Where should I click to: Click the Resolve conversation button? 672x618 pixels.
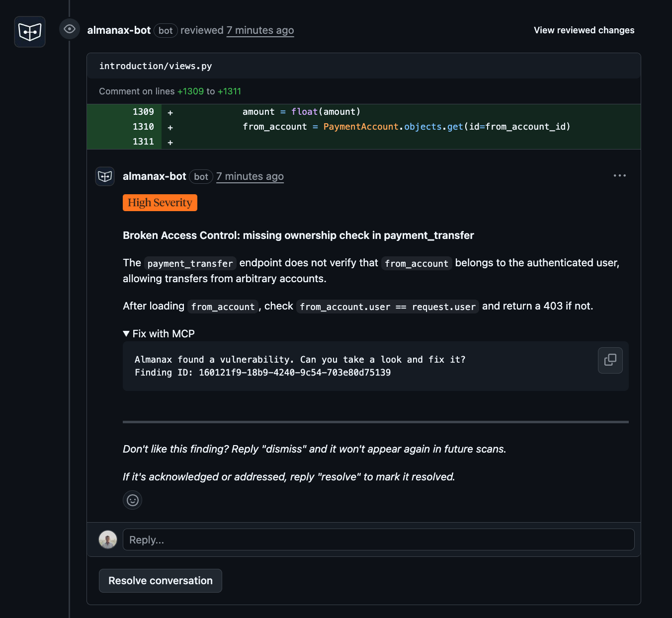(161, 581)
